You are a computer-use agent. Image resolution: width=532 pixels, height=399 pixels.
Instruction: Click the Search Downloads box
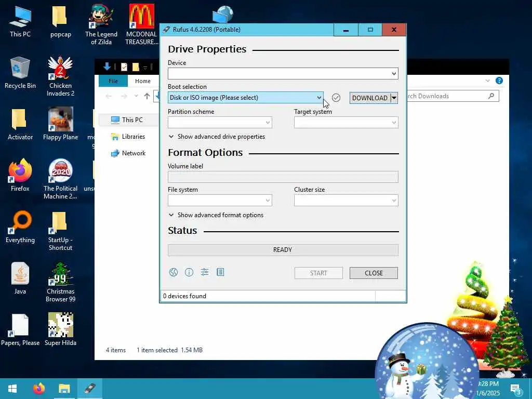453,96
